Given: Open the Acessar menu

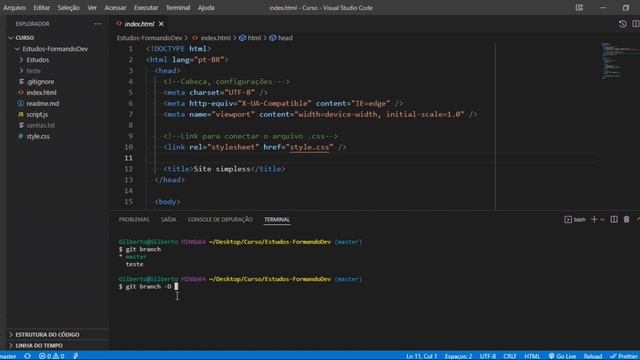Looking at the screenshot, I should [115, 8].
